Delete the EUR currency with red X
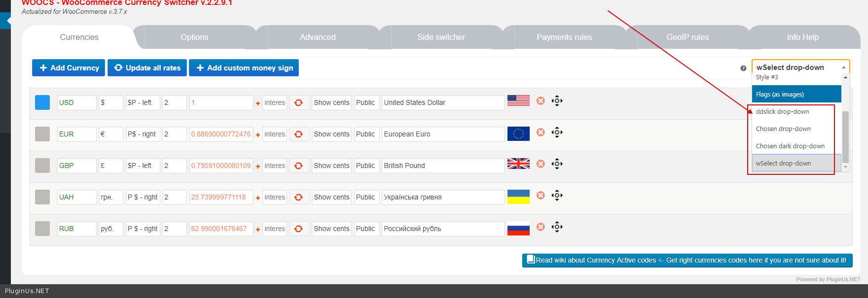 (541, 132)
